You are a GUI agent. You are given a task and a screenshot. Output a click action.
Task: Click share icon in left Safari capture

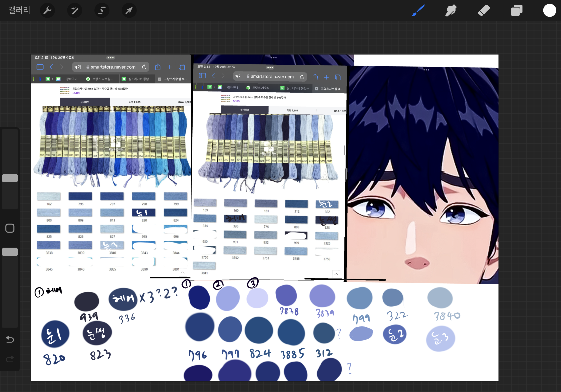pyautogui.click(x=158, y=67)
